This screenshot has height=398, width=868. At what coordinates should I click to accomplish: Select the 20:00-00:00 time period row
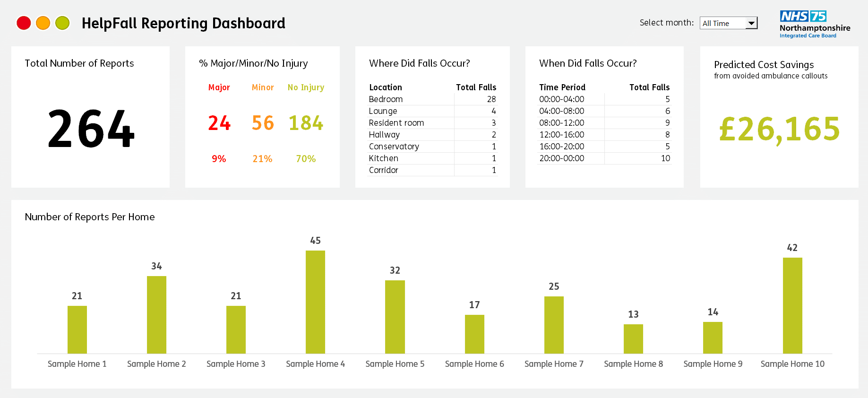click(604, 158)
